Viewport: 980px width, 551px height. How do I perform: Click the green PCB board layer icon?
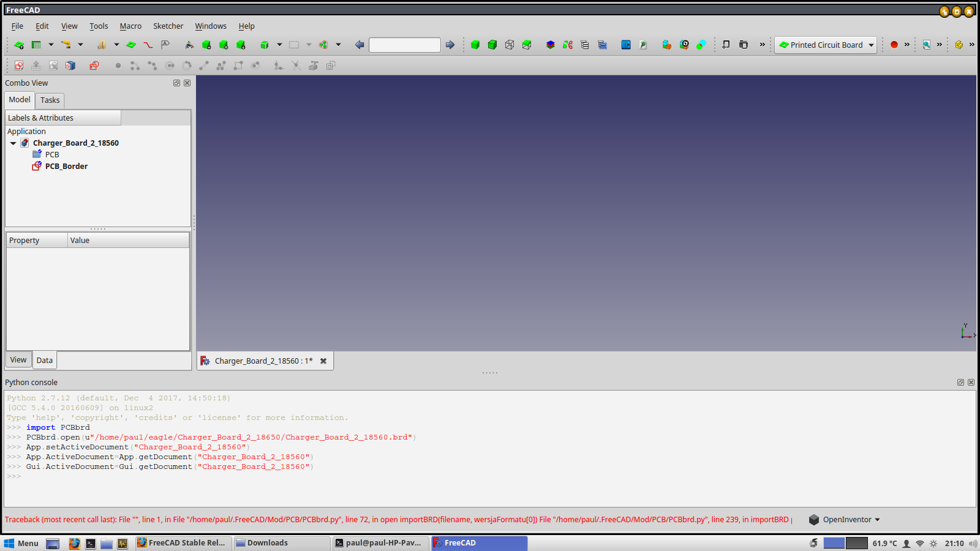pyautogui.click(x=131, y=45)
